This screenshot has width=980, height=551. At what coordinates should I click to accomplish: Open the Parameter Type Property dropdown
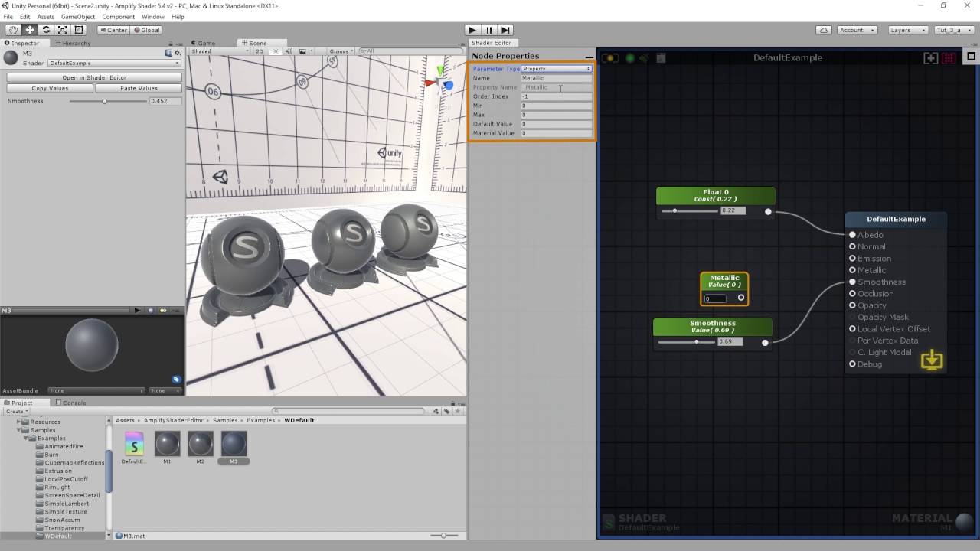pos(557,69)
